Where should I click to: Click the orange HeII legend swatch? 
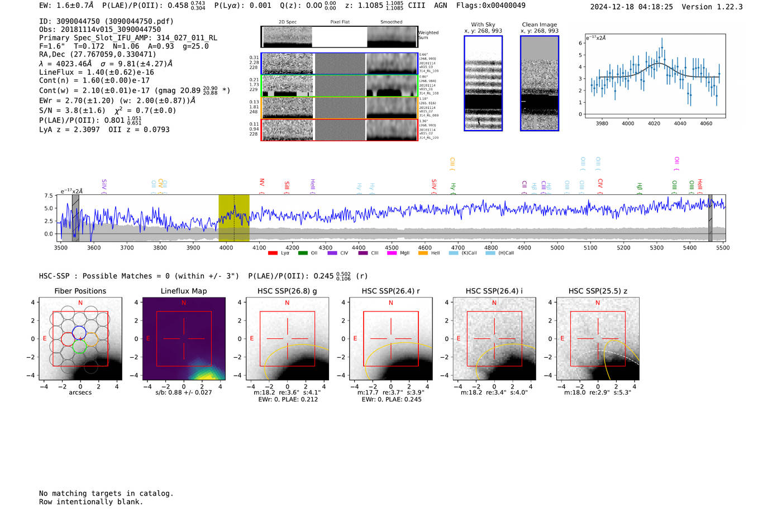click(x=423, y=253)
